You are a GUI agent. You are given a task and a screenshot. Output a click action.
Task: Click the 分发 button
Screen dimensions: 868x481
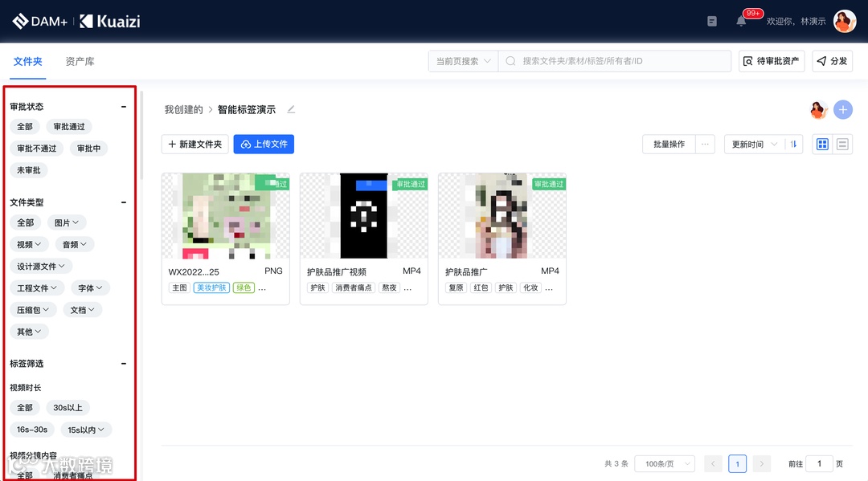coord(832,61)
